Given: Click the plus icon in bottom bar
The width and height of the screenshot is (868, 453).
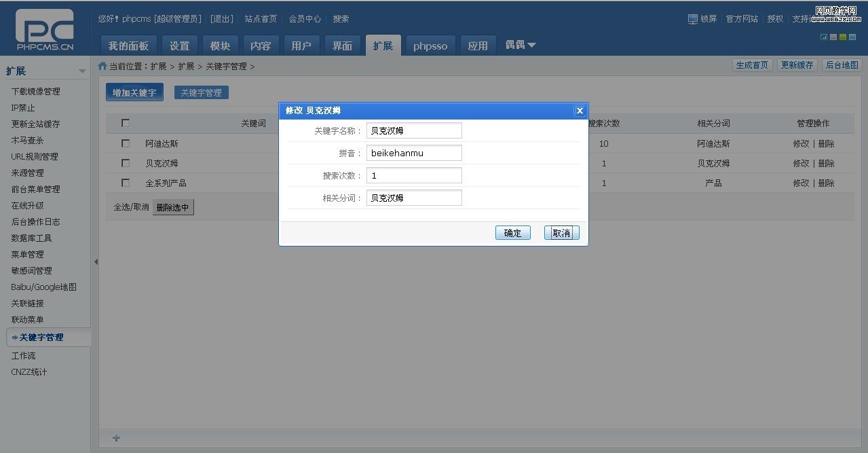Looking at the screenshot, I should [x=116, y=438].
